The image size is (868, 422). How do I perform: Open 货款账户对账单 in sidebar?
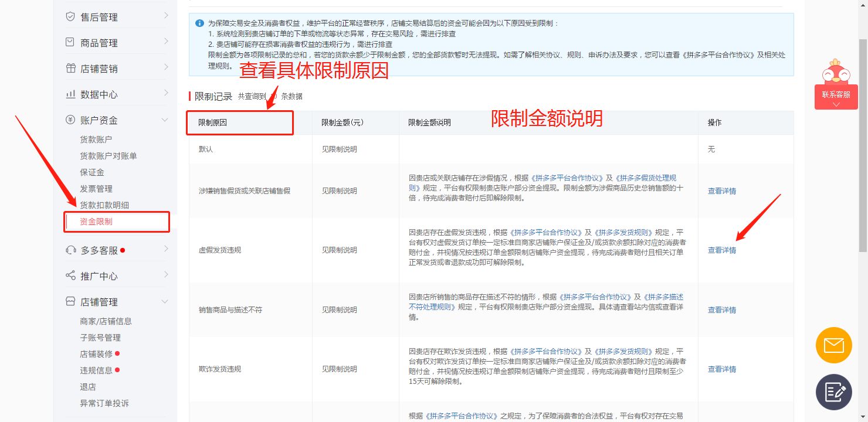point(108,156)
